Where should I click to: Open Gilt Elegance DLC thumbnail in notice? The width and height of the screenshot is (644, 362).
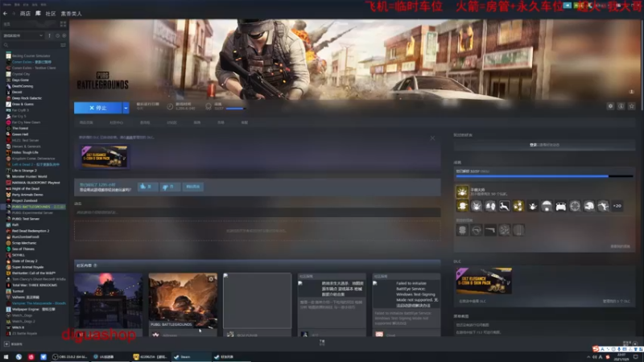104,156
